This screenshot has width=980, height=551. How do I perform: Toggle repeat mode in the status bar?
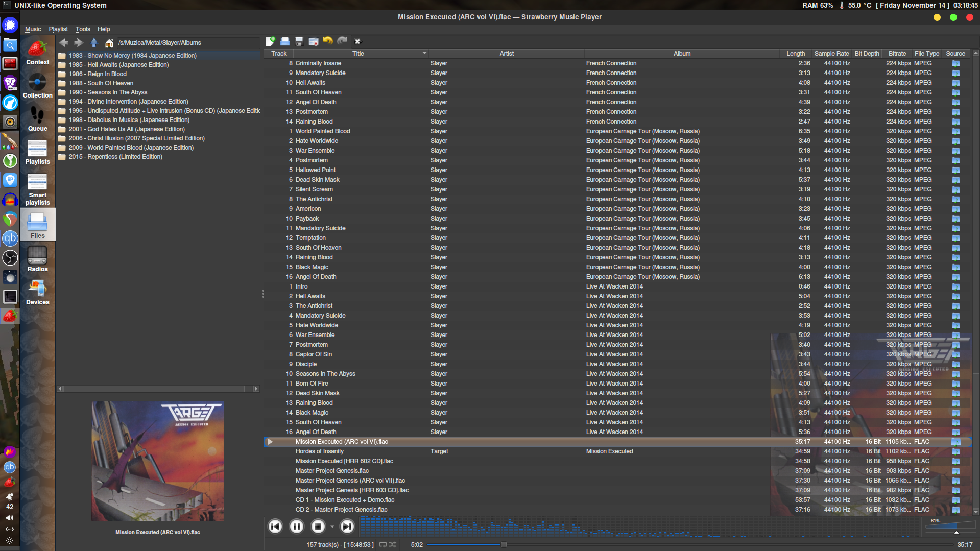[x=383, y=545]
